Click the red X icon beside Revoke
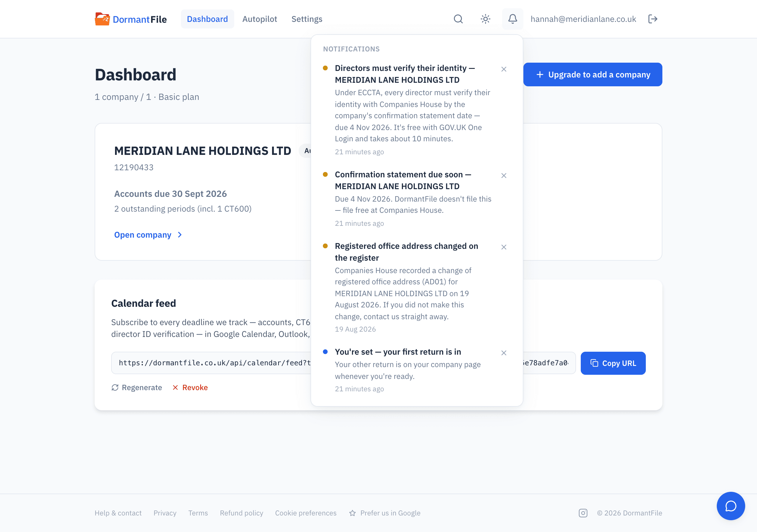Image resolution: width=757 pixels, height=532 pixels. pyautogui.click(x=175, y=388)
